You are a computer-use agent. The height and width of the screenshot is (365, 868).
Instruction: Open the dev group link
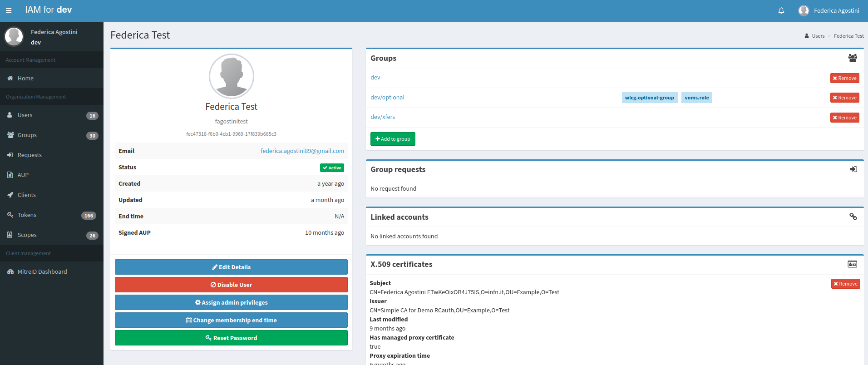[x=375, y=77]
